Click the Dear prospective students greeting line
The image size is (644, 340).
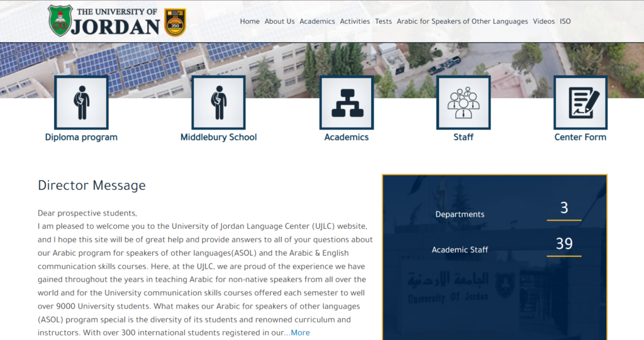coord(87,213)
